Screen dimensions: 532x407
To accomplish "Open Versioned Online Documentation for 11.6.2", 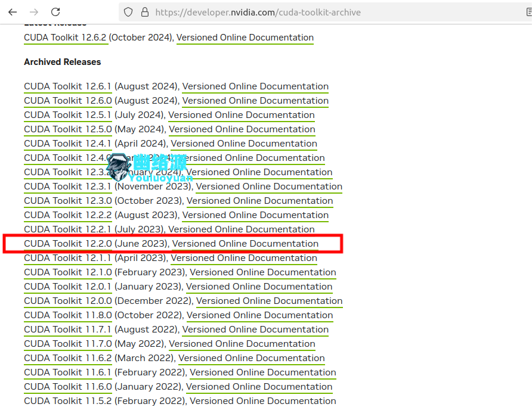I will point(252,358).
